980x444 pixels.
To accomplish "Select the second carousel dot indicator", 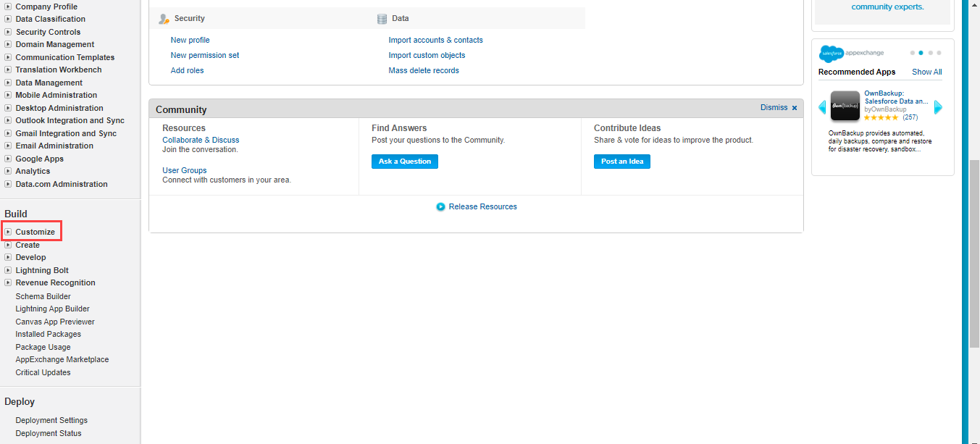I will (x=921, y=53).
